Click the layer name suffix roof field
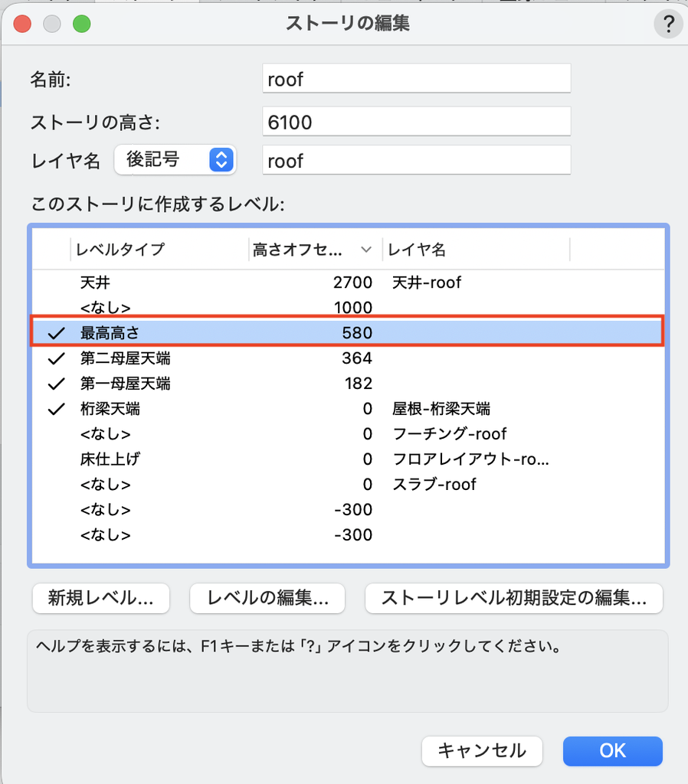 click(416, 160)
